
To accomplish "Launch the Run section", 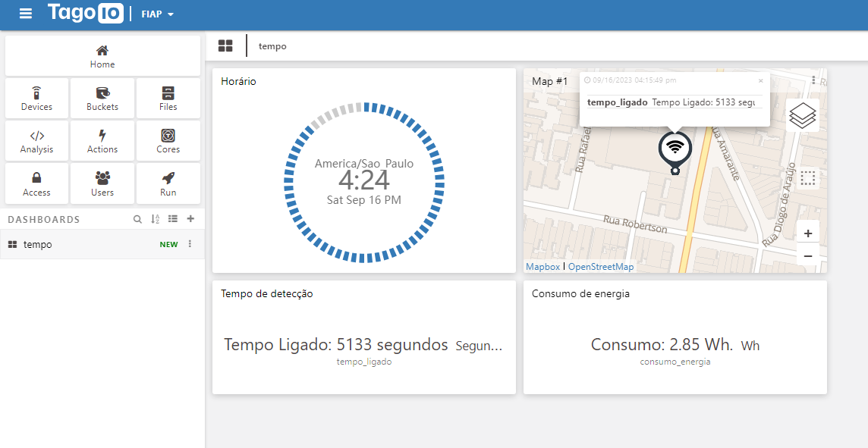I will (168, 183).
